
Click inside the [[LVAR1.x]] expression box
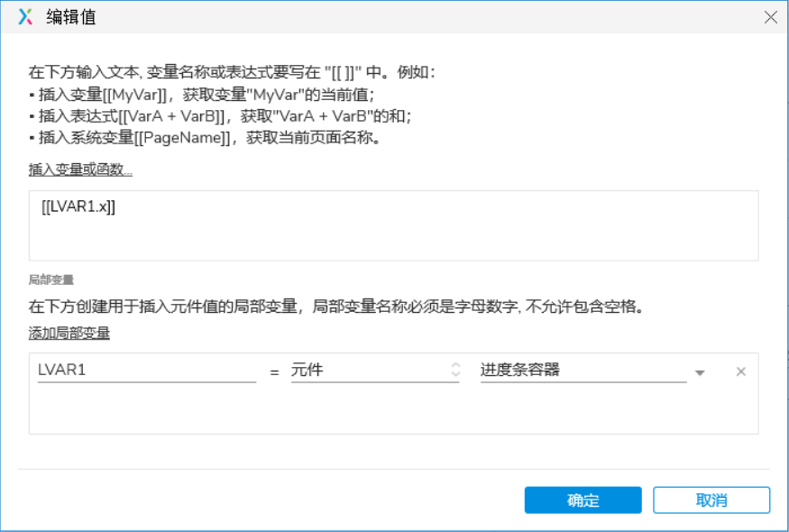[x=393, y=225]
